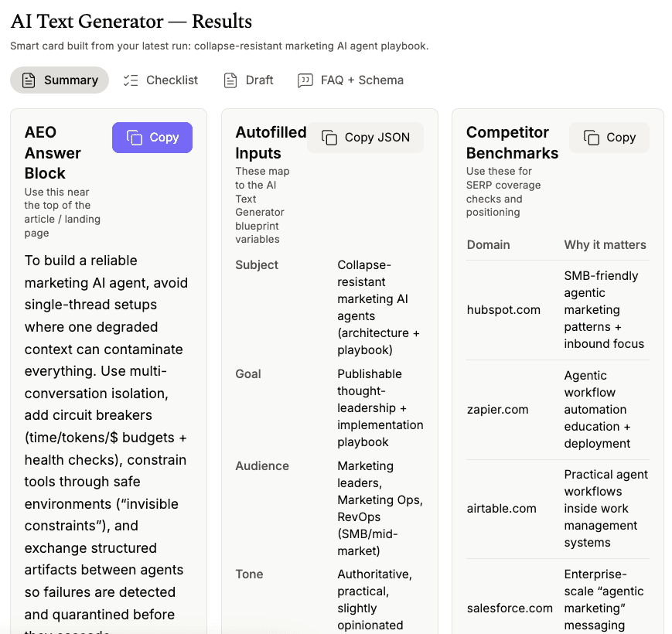
Task: Switch to the Summary tab
Action: [60, 80]
